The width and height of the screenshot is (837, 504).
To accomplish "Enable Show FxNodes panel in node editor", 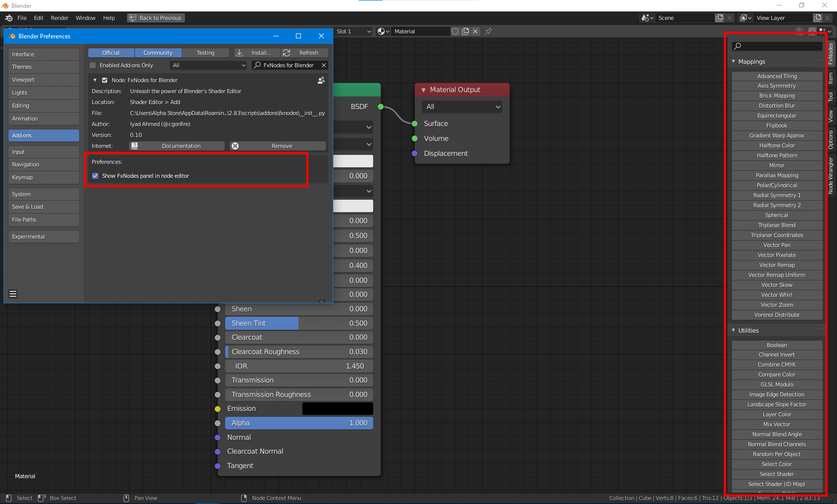I will point(95,176).
